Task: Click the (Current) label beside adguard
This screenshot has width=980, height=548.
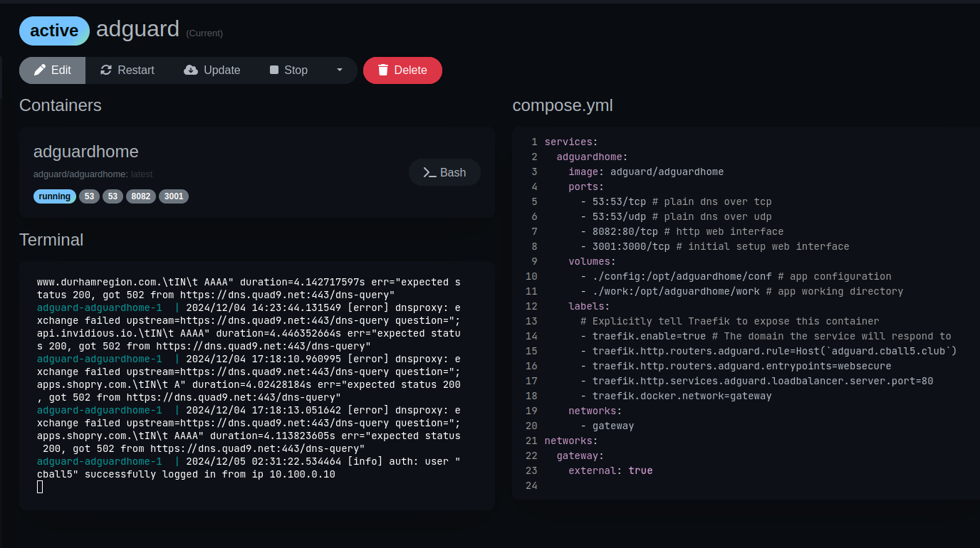Action: pyautogui.click(x=204, y=33)
